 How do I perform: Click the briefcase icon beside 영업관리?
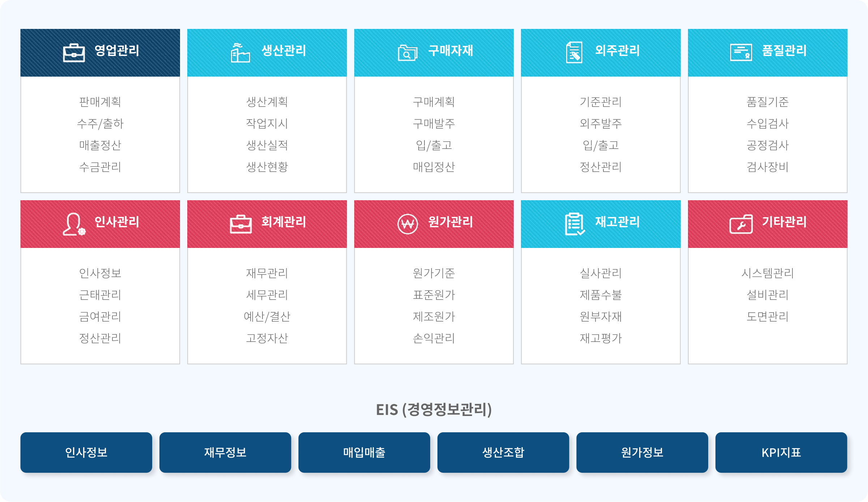point(74,53)
